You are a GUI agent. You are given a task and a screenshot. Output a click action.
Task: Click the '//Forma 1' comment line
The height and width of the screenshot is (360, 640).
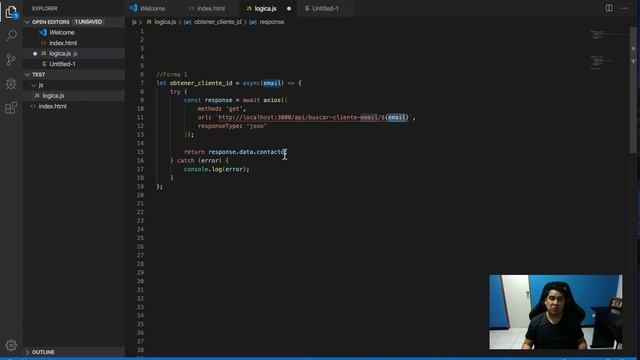(x=172, y=74)
